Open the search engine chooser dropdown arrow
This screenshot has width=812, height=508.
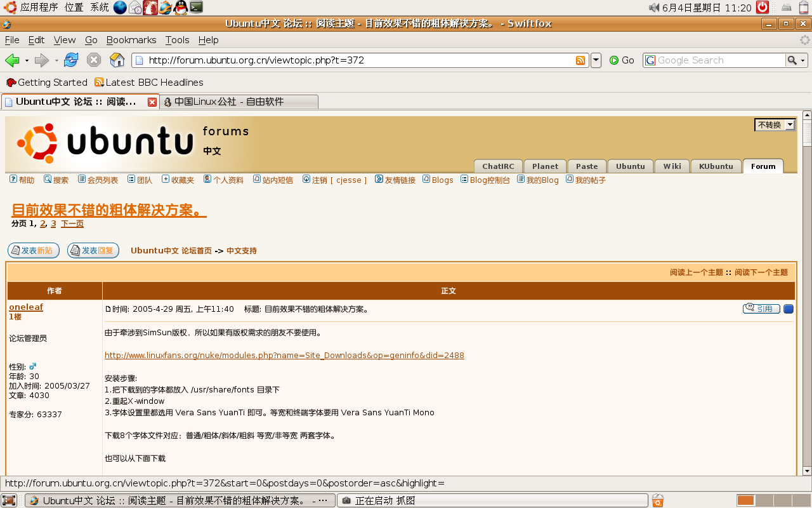pyautogui.click(x=803, y=60)
